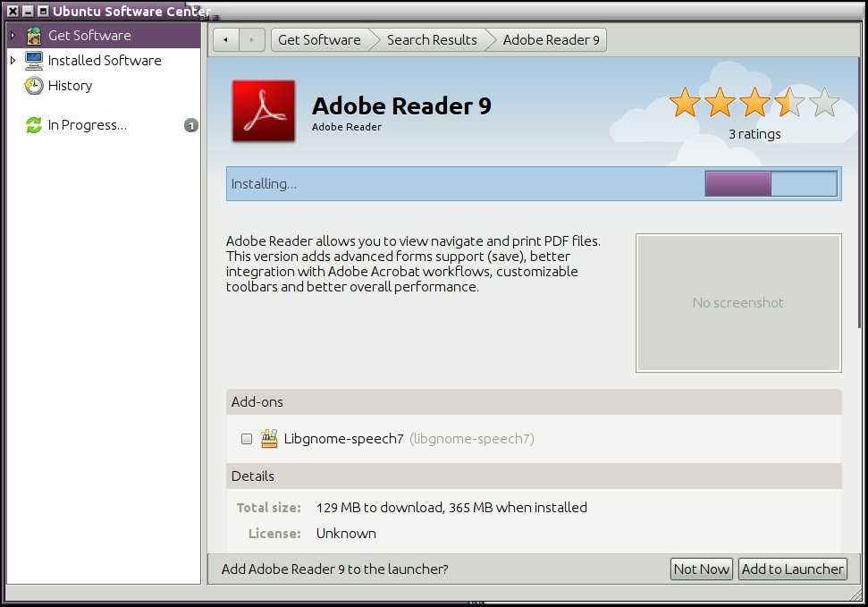Viewport: 868px width, 607px height.
Task: Maximize the Ubuntu Software Center window
Action: tap(43, 11)
